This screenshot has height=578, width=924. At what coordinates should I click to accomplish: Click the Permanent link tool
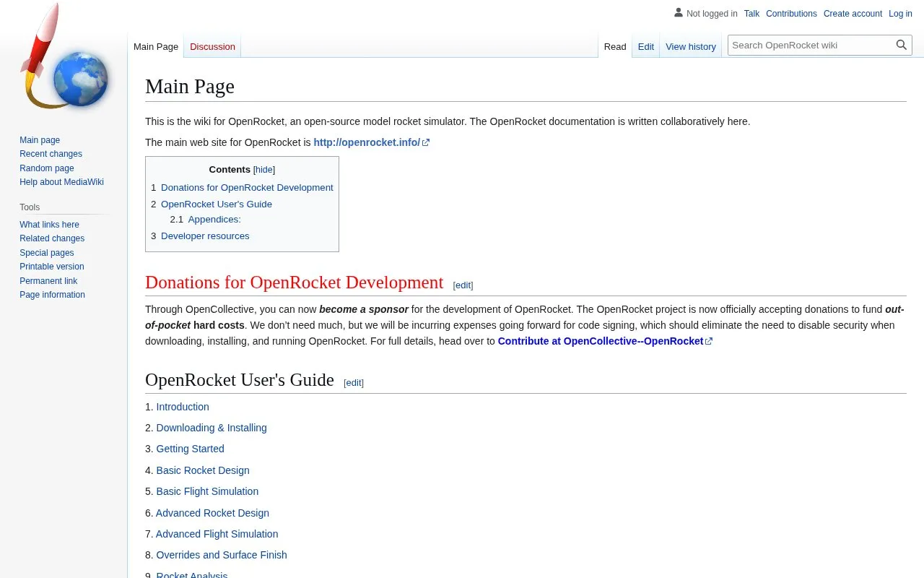pos(48,281)
